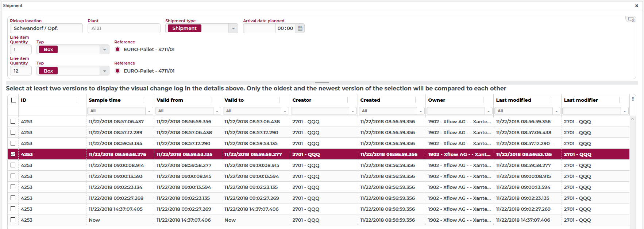
Task: Sort by the Last modifier column header
Action: pos(581,100)
